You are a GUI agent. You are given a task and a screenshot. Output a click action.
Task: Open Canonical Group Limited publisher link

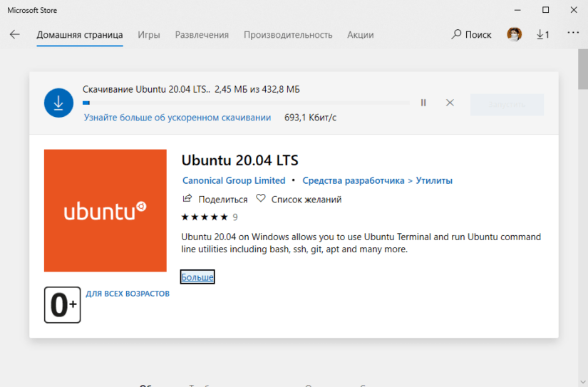click(x=234, y=180)
